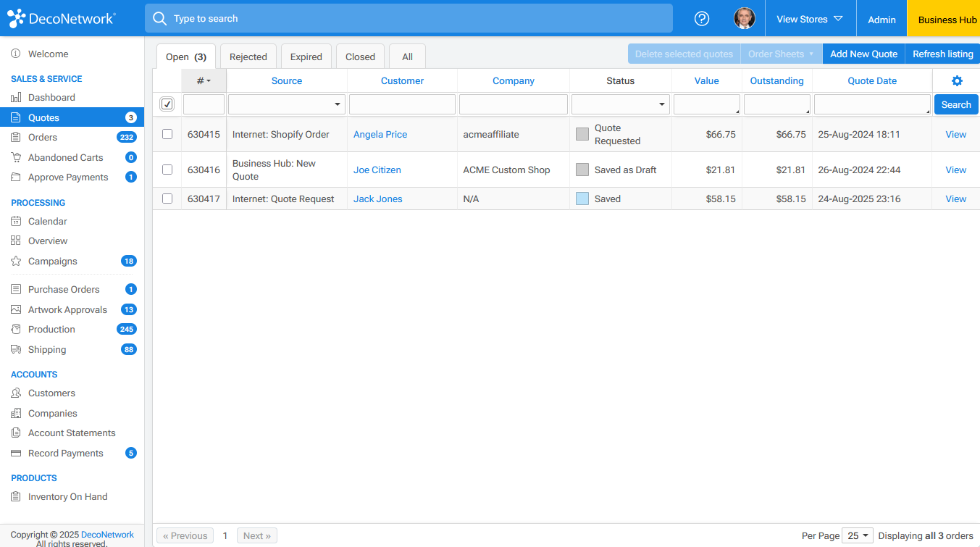Expand the Status filter dropdown
Screen dimensions: 980x547
tap(620, 104)
